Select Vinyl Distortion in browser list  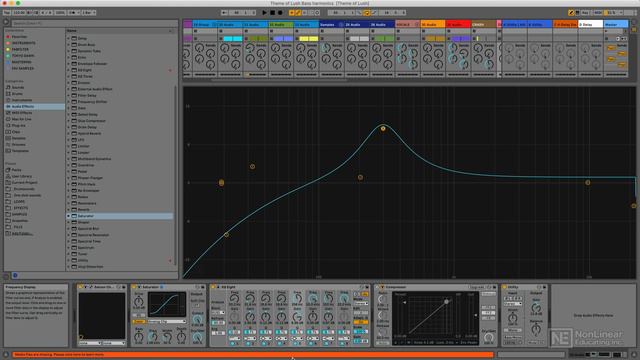90,267
